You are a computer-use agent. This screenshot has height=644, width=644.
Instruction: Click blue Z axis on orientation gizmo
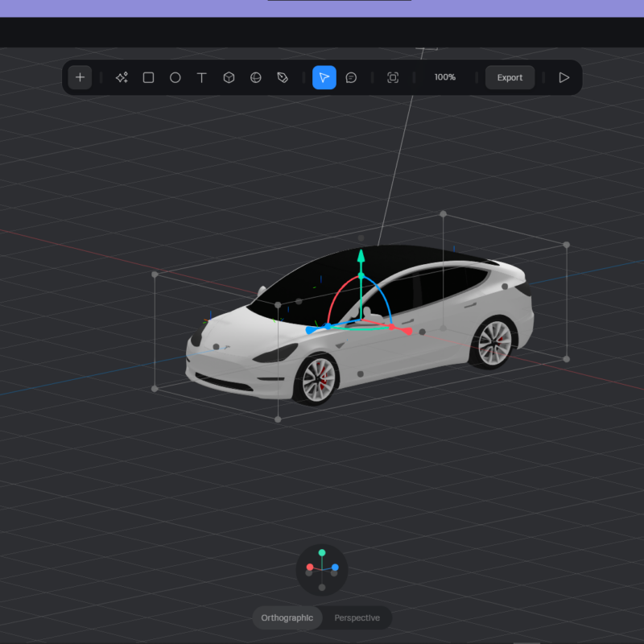[x=335, y=568]
